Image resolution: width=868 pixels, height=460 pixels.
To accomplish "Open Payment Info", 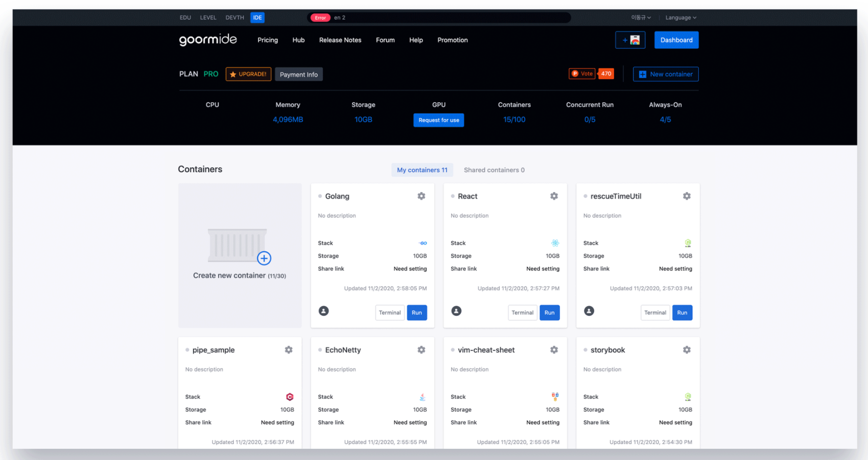I will 299,75.
